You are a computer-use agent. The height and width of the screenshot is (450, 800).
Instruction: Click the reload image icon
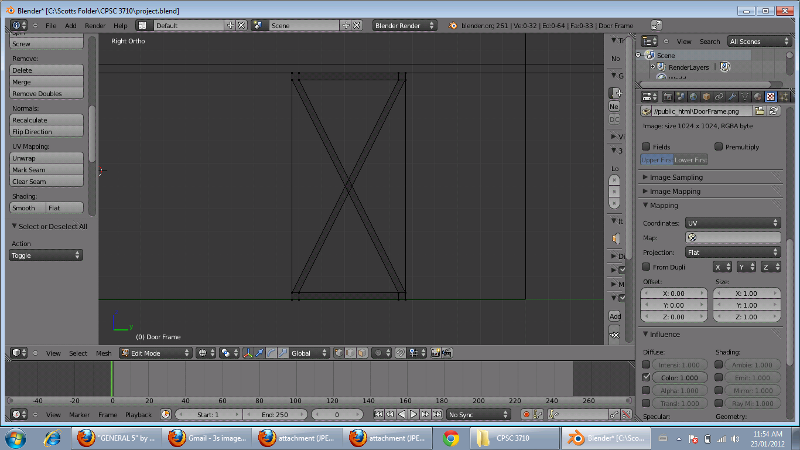[773, 111]
